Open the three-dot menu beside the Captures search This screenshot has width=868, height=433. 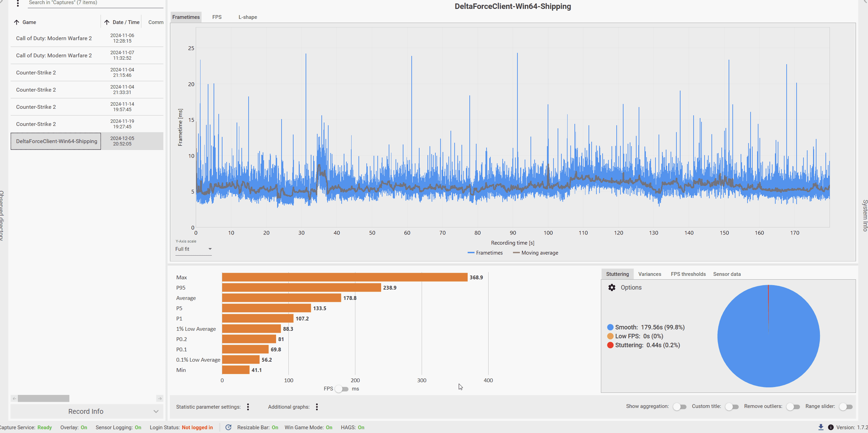click(18, 3)
